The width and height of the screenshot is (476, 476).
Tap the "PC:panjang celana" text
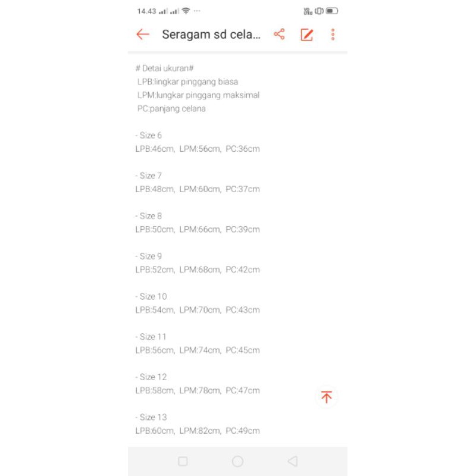click(x=171, y=109)
